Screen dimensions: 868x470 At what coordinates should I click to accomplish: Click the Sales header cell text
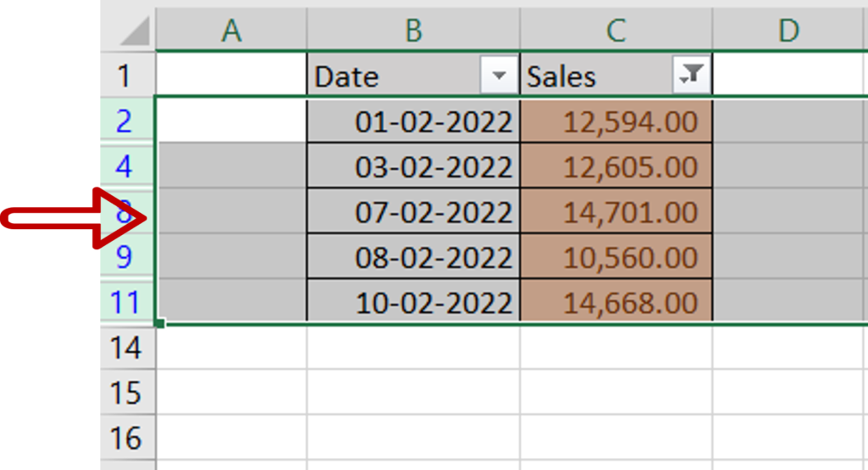[561, 76]
